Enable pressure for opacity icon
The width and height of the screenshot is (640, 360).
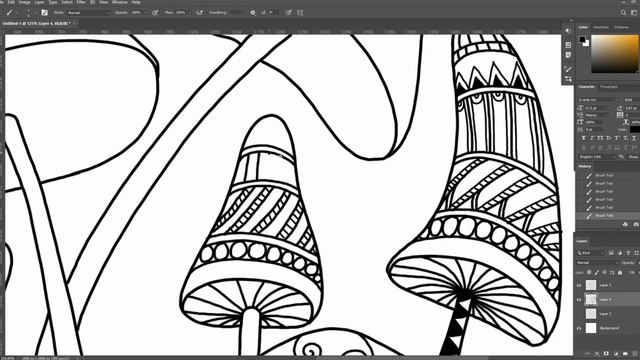(x=155, y=13)
